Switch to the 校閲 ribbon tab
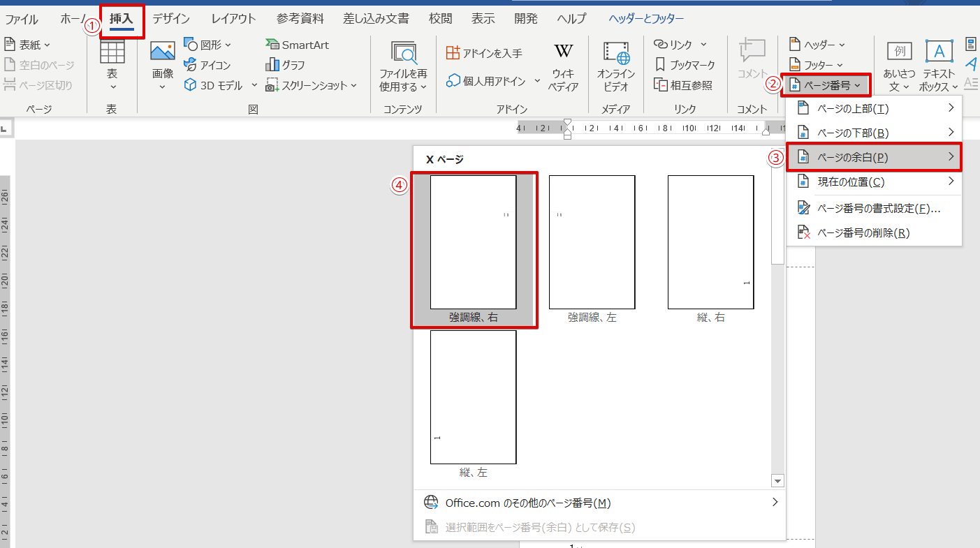The image size is (980, 548). click(440, 19)
